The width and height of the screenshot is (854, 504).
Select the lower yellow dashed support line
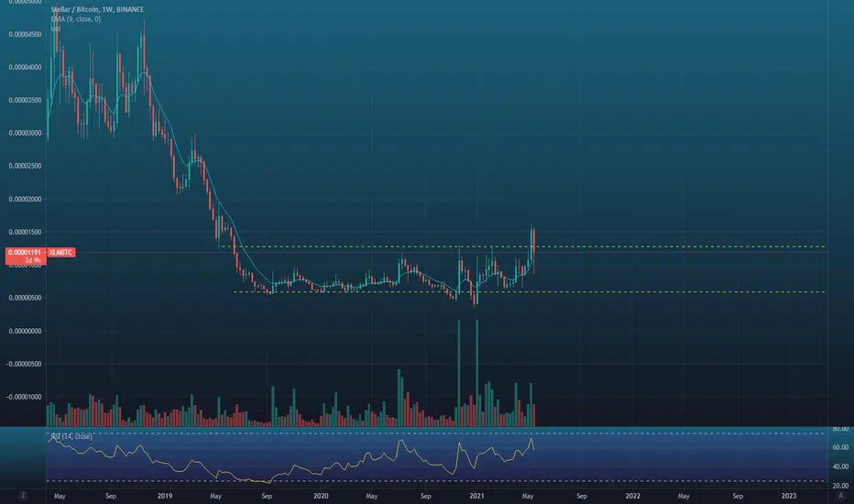coord(530,292)
